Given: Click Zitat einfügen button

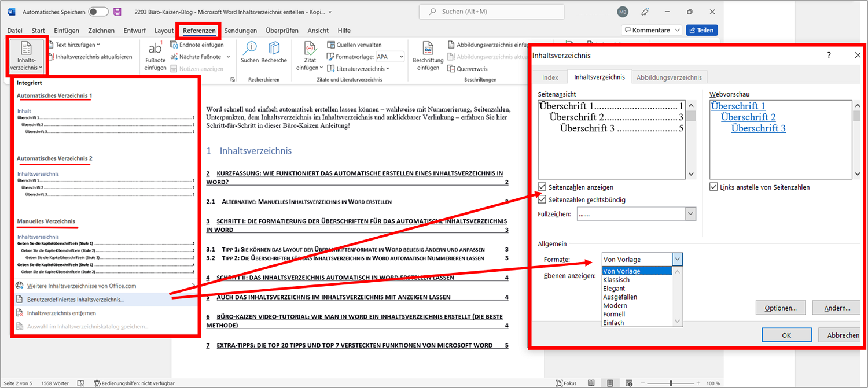Looking at the screenshot, I should [310, 56].
